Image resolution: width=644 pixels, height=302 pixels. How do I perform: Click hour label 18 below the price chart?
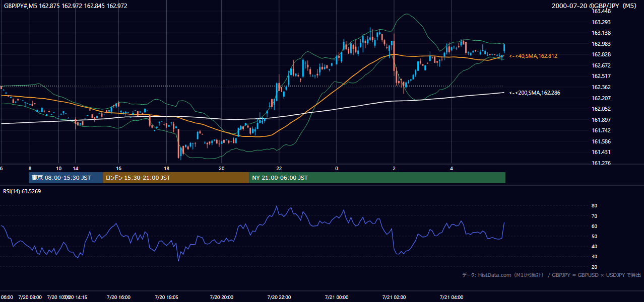click(x=166, y=168)
